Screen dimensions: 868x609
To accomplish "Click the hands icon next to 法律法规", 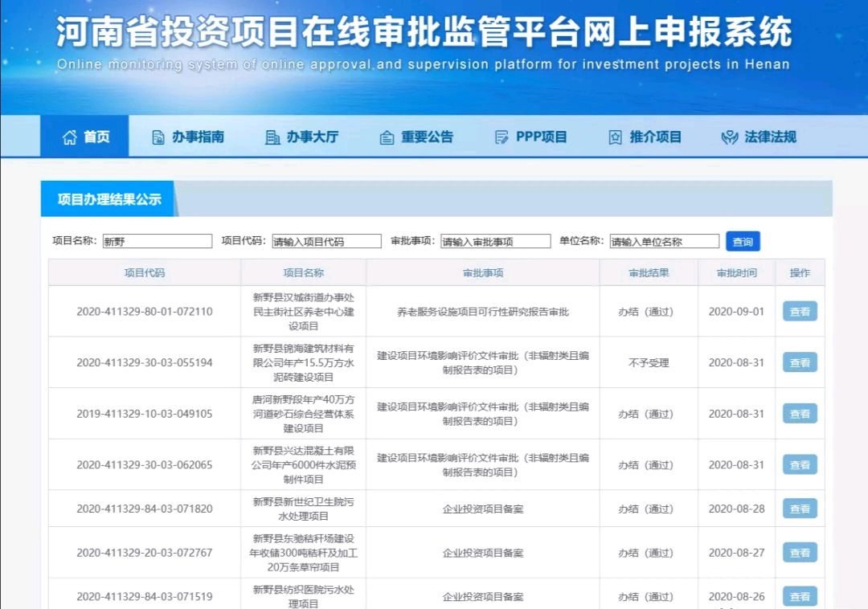I will tap(729, 136).
